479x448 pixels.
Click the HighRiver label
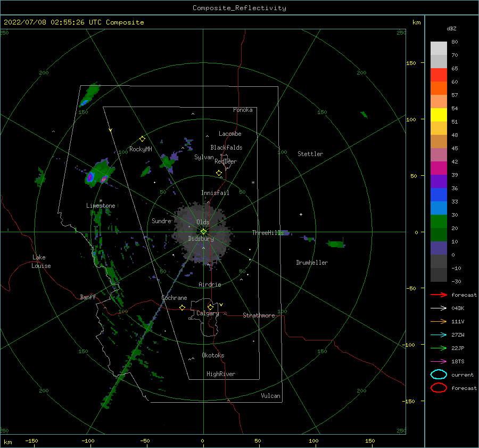coord(221,374)
